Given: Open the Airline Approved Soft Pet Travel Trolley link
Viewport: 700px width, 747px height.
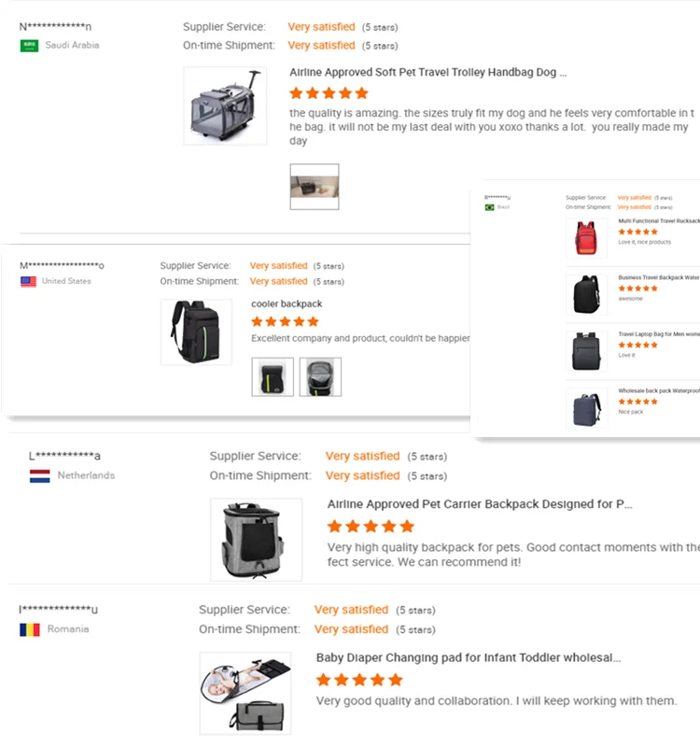Looking at the screenshot, I should pos(427,72).
